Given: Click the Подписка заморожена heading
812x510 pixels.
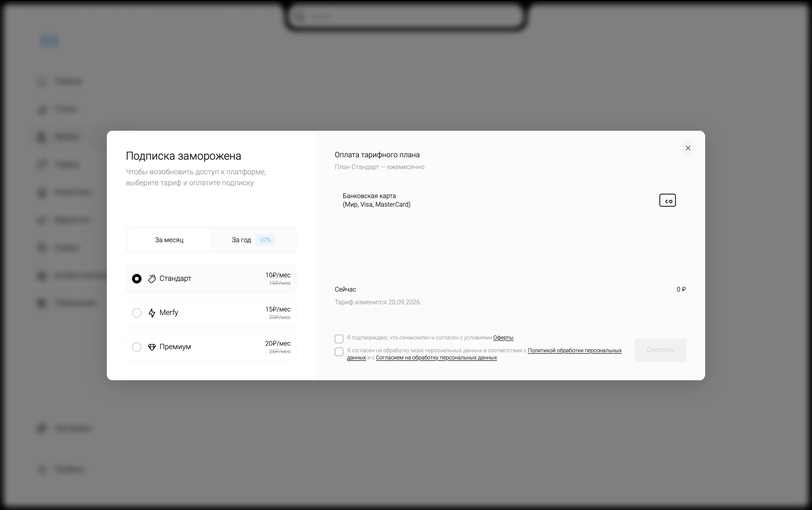Looking at the screenshot, I should 184,156.
